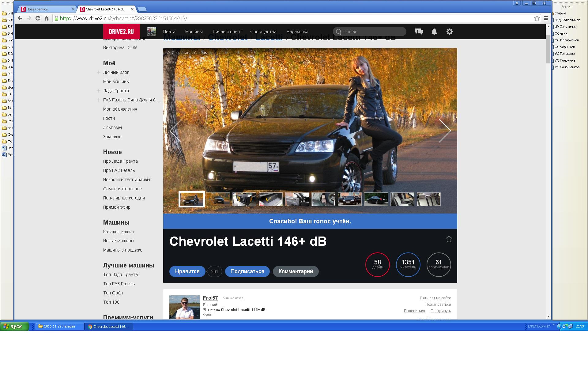
Task: Expand the Личный блог plus icon
Action: (x=99, y=72)
